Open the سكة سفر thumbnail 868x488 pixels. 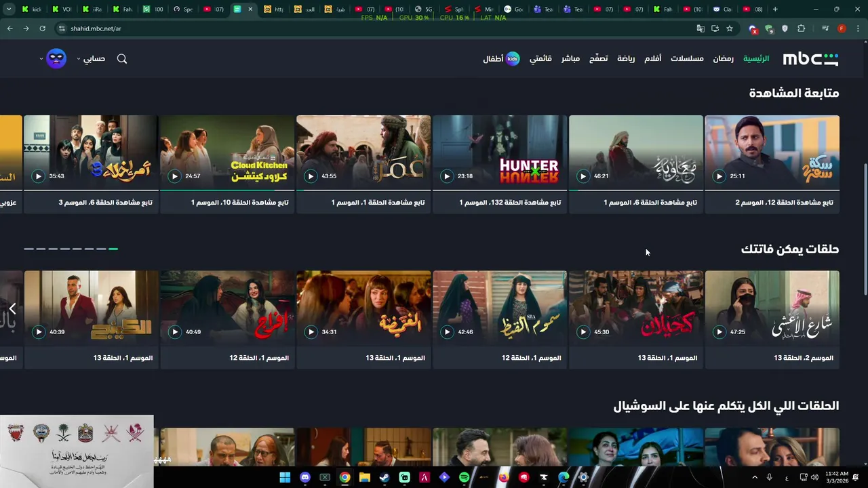tap(772, 152)
